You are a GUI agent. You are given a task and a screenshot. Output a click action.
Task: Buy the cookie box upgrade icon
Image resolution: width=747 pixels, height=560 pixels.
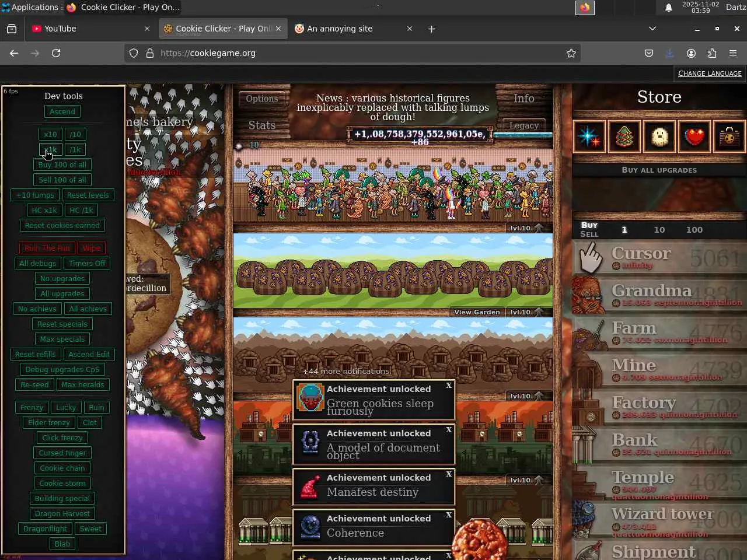tap(729, 136)
